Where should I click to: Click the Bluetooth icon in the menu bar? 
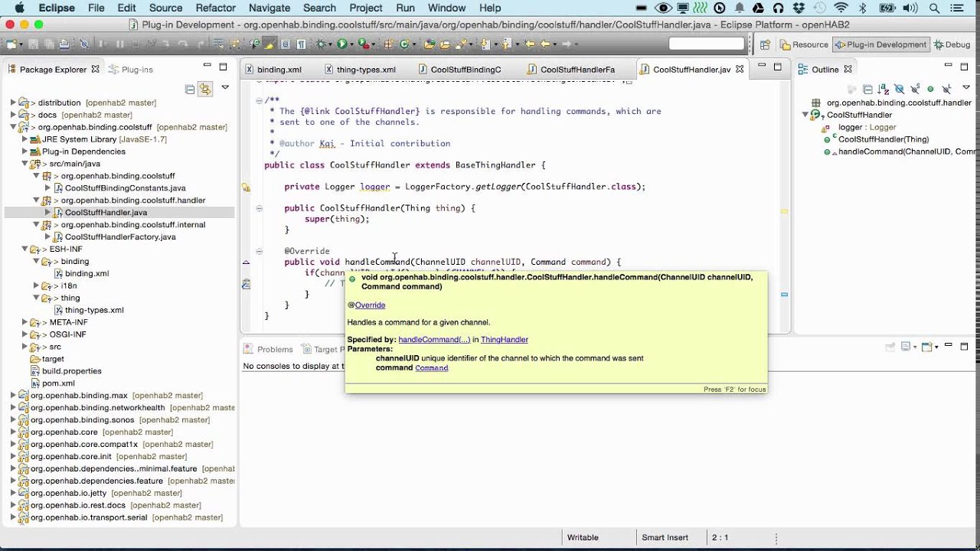[863, 8]
